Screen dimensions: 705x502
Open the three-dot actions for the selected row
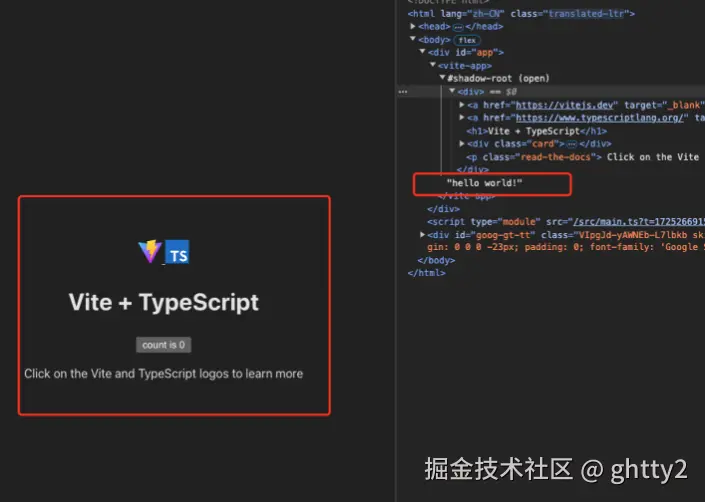pyautogui.click(x=403, y=92)
